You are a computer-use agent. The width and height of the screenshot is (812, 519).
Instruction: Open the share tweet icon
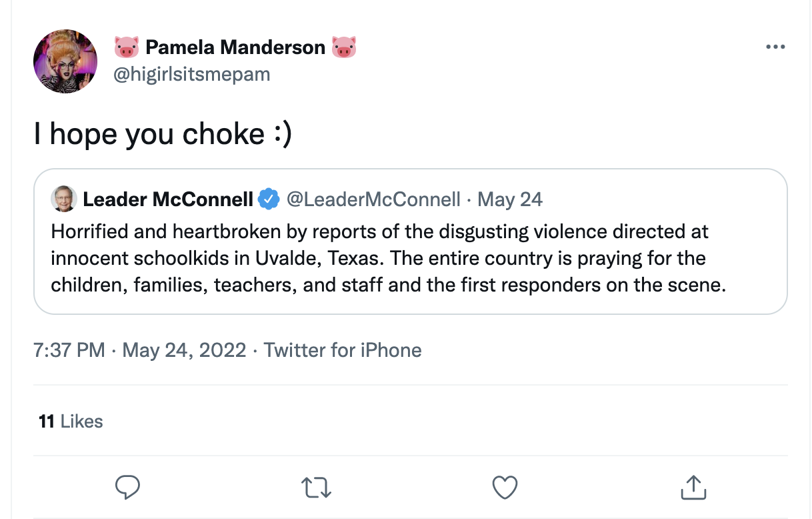point(693,488)
